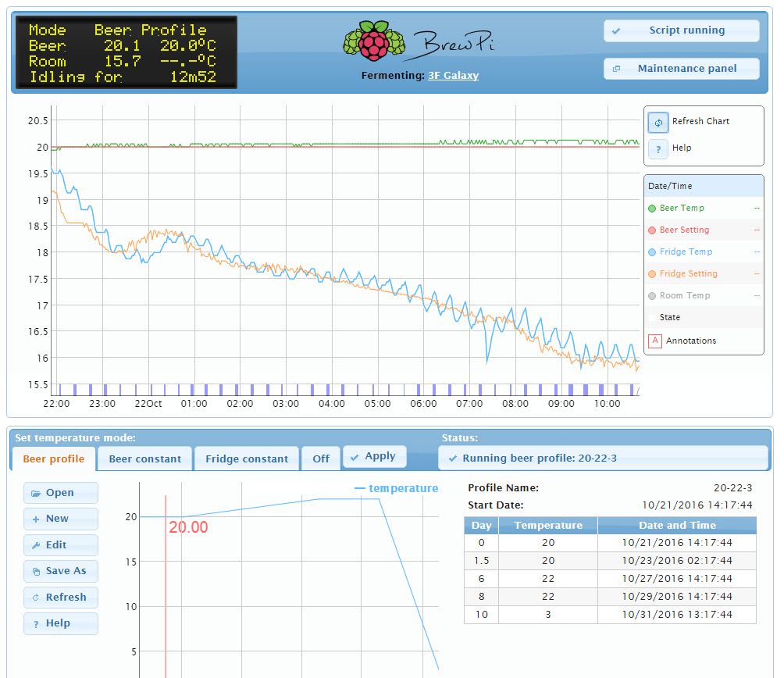Click the checkmark icon on Script running
The image size is (784, 678).
pyautogui.click(x=616, y=31)
